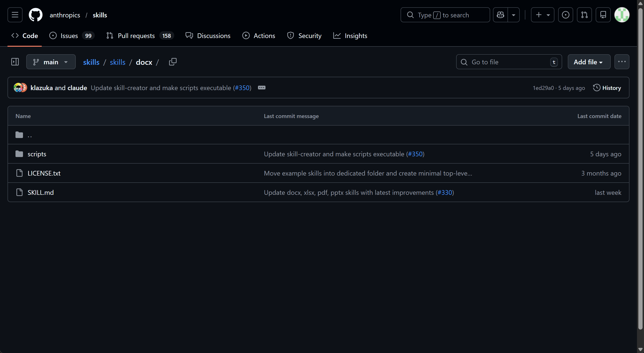Expand commit message details ellipsis
This screenshot has width=644, height=353.
pos(261,88)
